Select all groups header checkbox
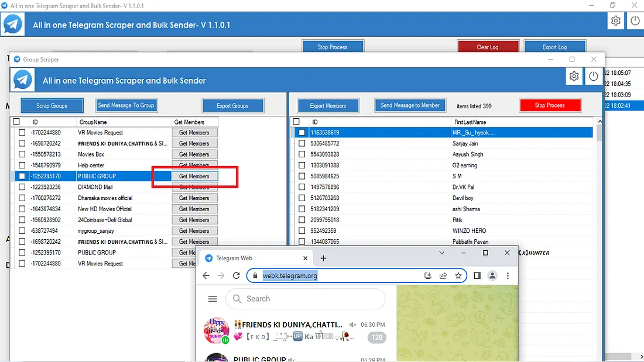The image size is (644, 362). click(16, 122)
